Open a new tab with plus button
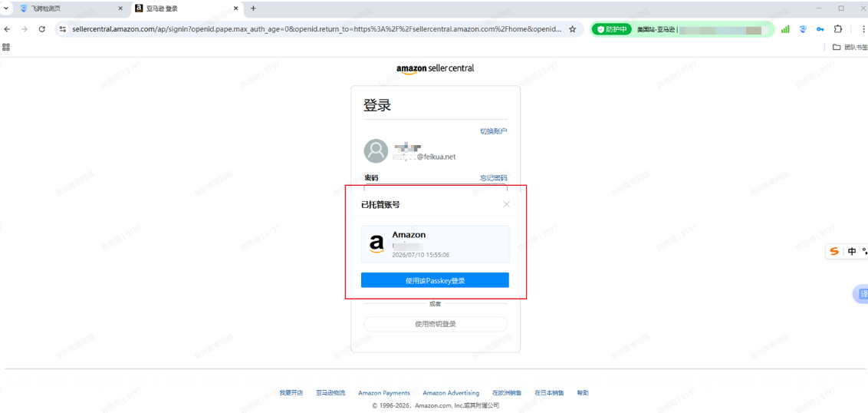The height and width of the screenshot is (413, 868). pos(254,8)
